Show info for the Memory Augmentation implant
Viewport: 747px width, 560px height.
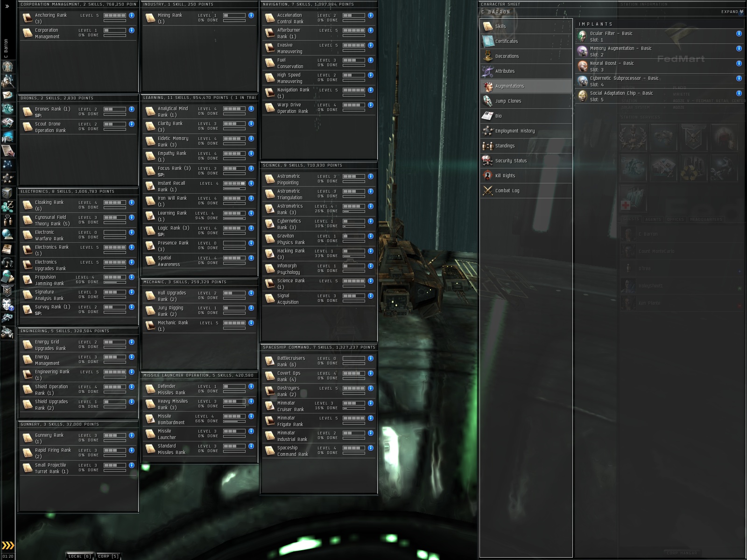click(739, 49)
